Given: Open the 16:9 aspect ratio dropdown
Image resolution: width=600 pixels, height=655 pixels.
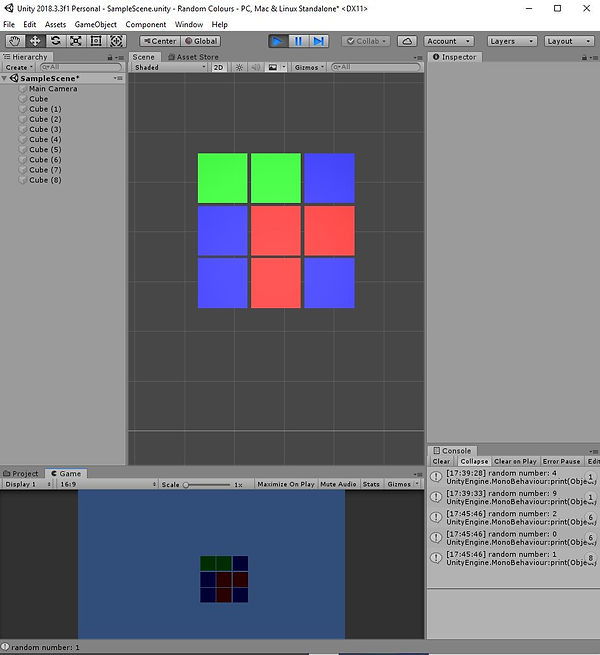Looking at the screenshot, I should 108,484.
